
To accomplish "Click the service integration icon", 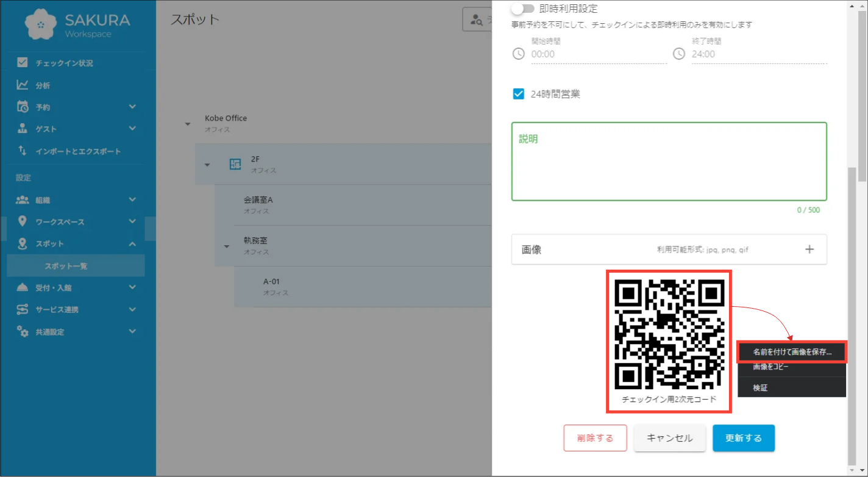I will click(x=23, y=309).
